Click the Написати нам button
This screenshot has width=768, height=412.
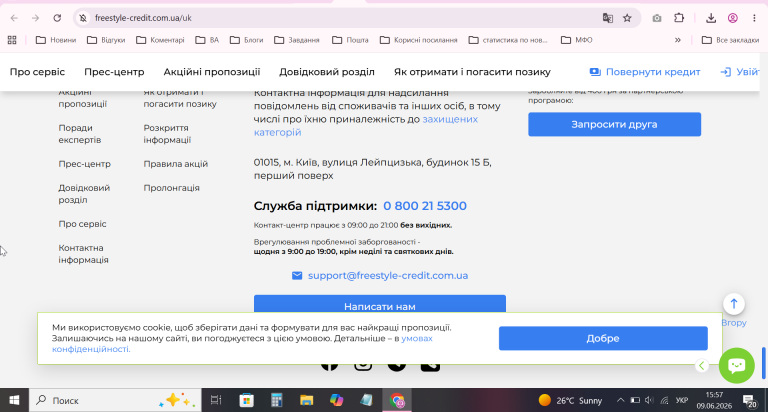(380, 304)
